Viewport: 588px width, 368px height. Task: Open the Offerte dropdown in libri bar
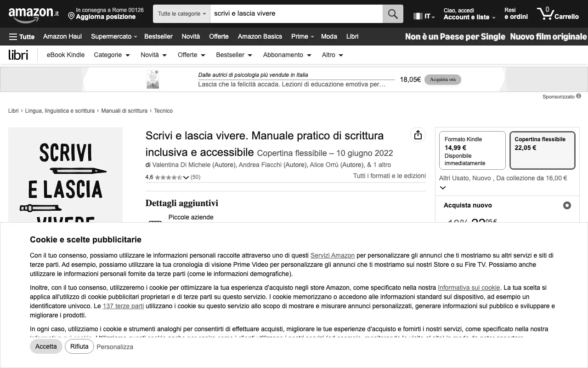pyautogui.click(x=191, y=55)
